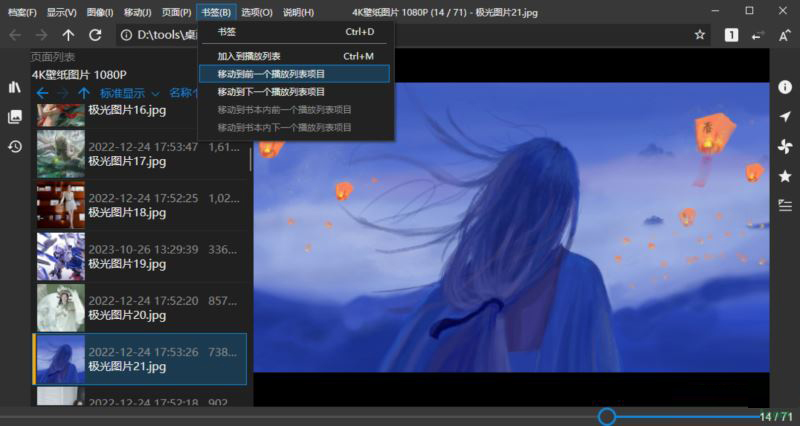Click the thumbnail of 极光图片21.jpg
The image size is (800, 426).
pos(61,359)
